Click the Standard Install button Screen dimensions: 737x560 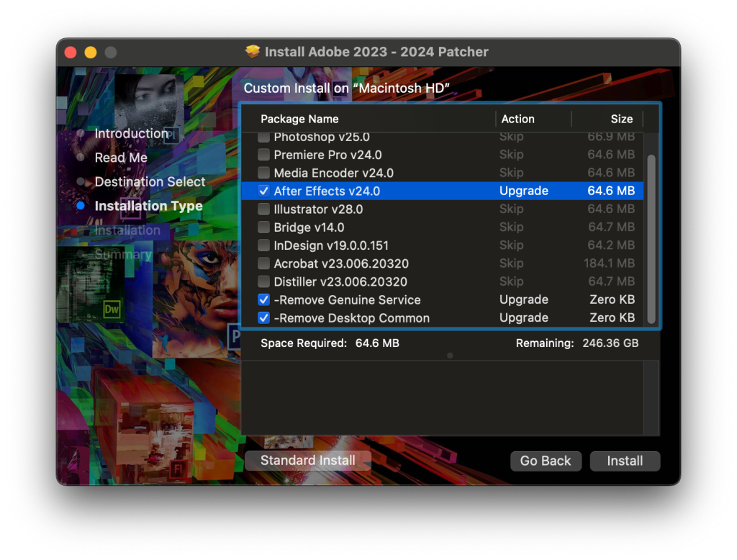307,460
